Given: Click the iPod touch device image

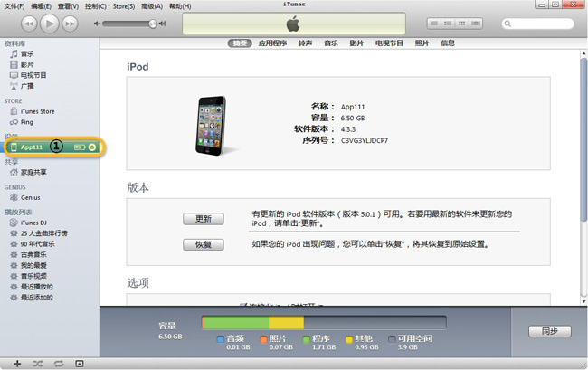Looking at the screenshot, I should [211, 126].
